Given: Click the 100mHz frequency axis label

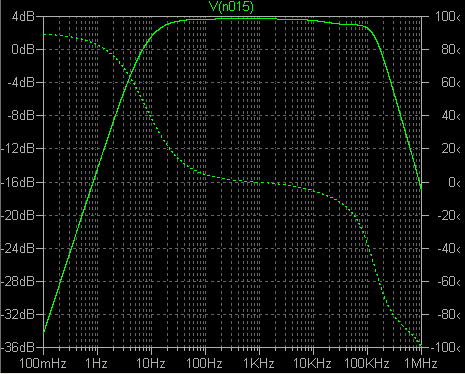Looking at the screenshot, I should coord(43,363).
